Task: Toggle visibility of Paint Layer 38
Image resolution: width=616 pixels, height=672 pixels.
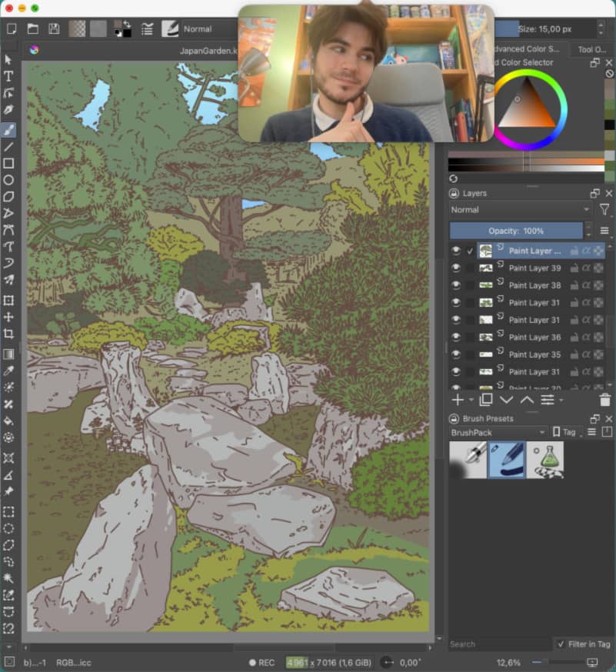Action: coord(456,285)
